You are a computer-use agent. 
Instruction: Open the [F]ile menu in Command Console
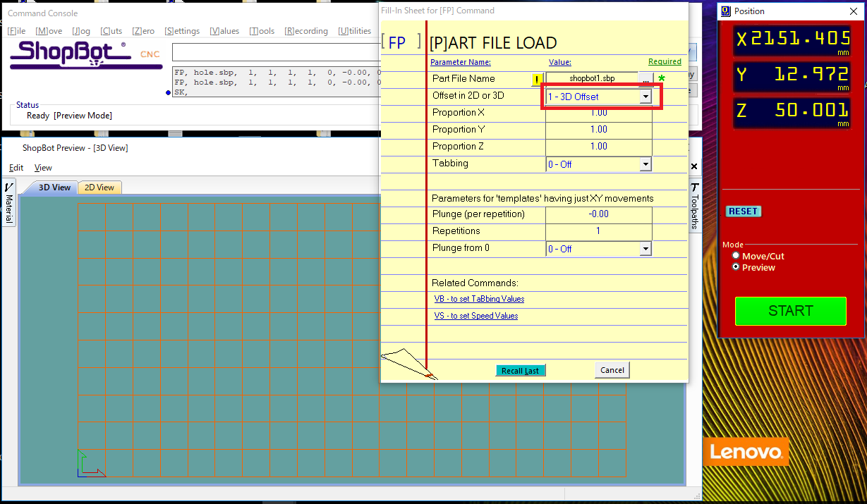point(17,31)
